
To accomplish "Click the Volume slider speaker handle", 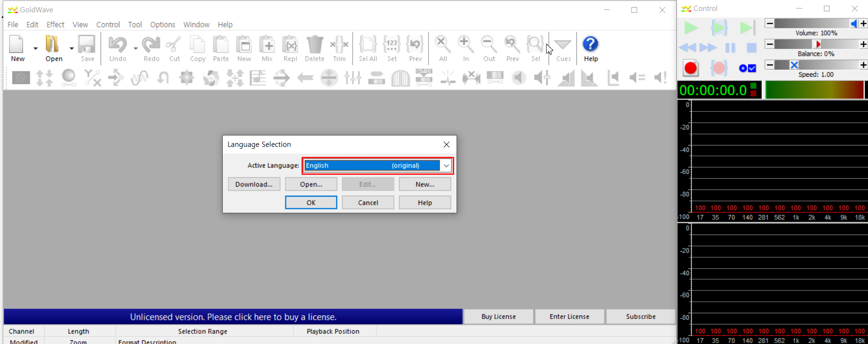I will (x=854, y=24).
